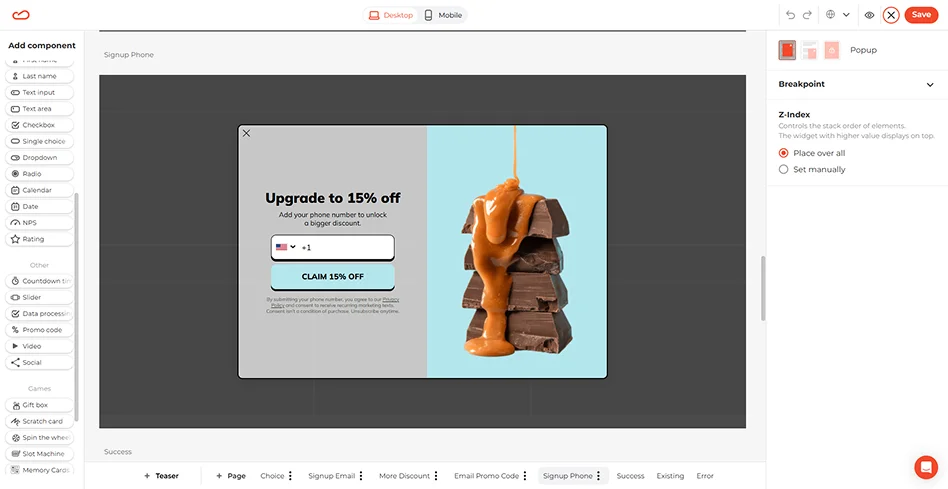The height and width of the screenshot is (489, 948).
Task: Click the globe language icon
Action: tap(830, 15)
